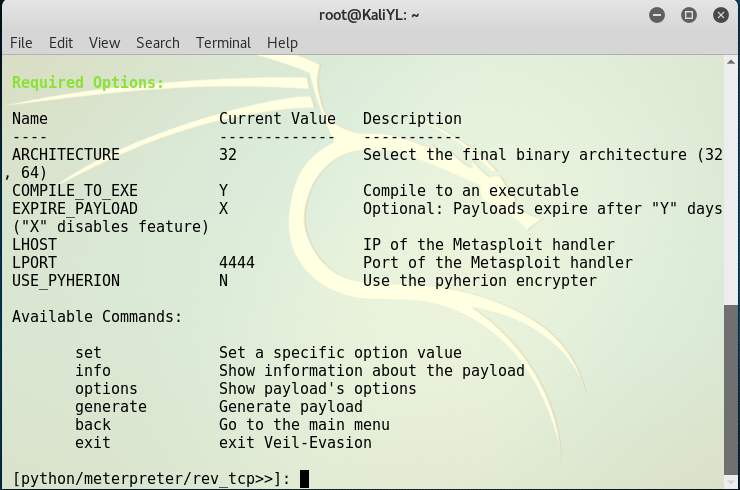Click the set command text
The width and height of the screenshot is (740, 490).
coord(88,353)
